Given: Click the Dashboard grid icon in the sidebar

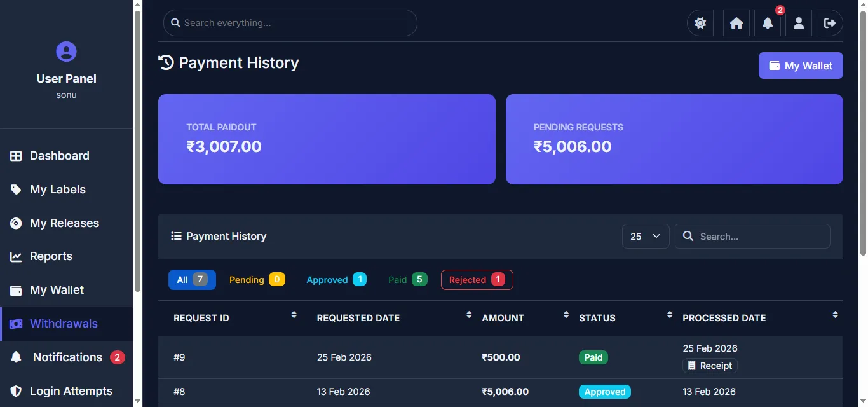Looking at the screenshot, I should point(17,156).
